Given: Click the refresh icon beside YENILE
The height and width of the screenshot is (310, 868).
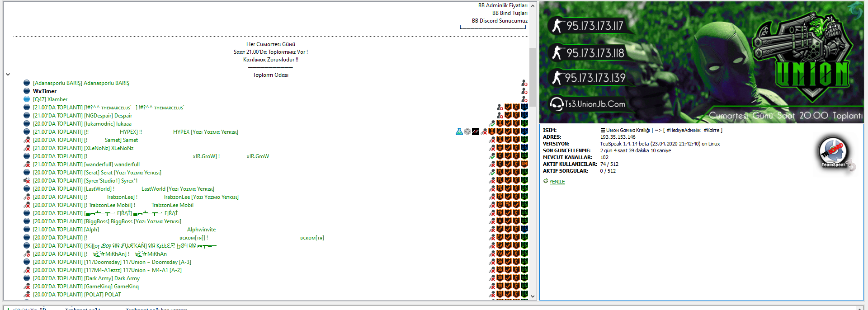Looking at the screenshot, I should (x=546, y=181).
